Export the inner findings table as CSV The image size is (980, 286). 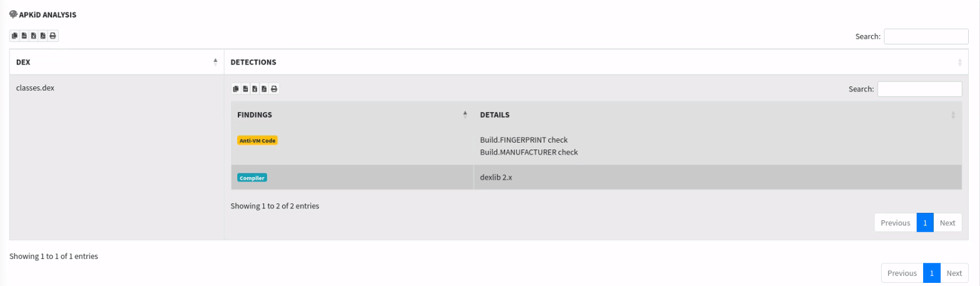(245, 89)
